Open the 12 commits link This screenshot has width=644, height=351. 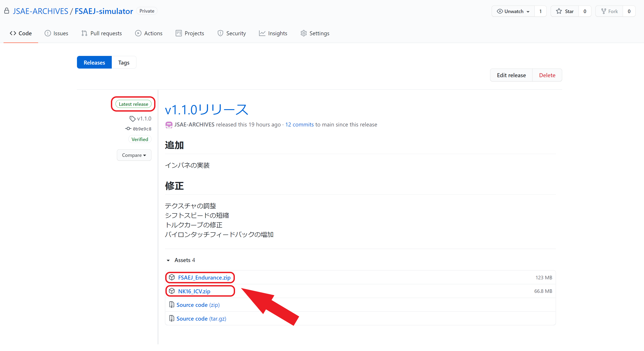299,125
